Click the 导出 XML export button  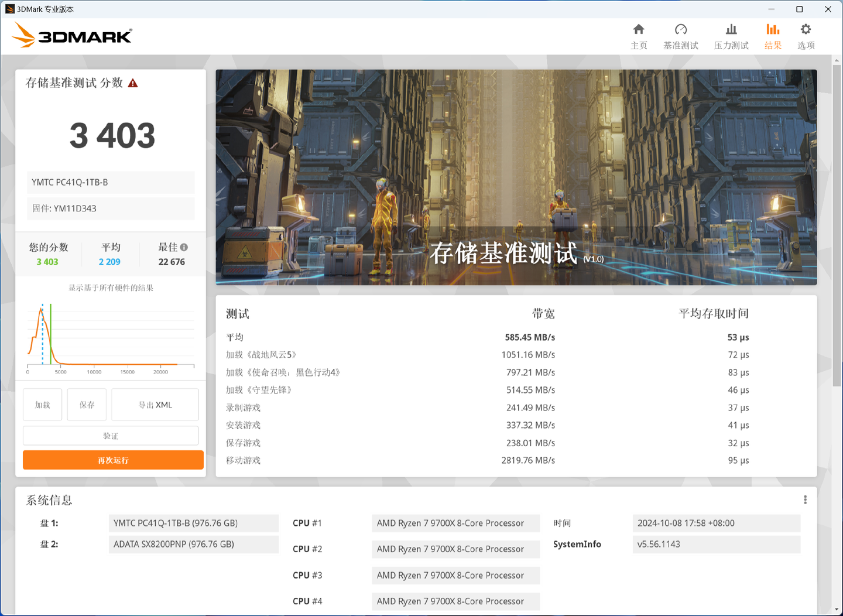tap(155, 404)
